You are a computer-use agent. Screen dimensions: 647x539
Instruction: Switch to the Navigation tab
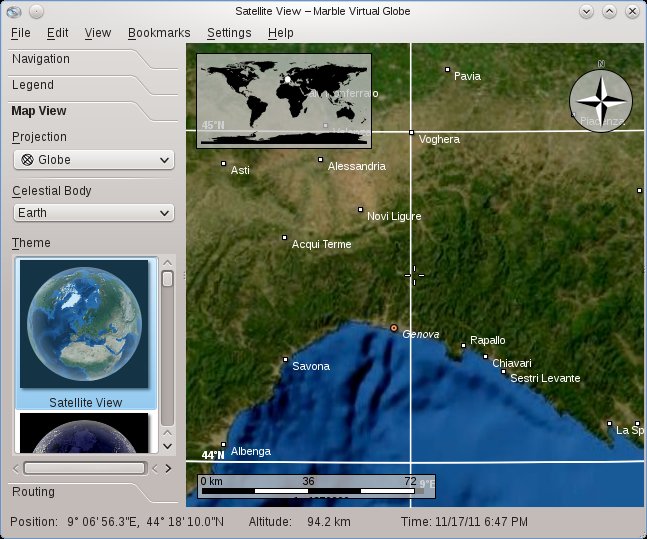pos(41,59)
